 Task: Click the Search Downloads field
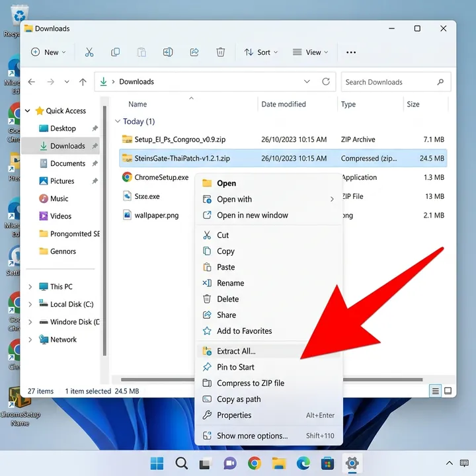(x=396, y=82)
